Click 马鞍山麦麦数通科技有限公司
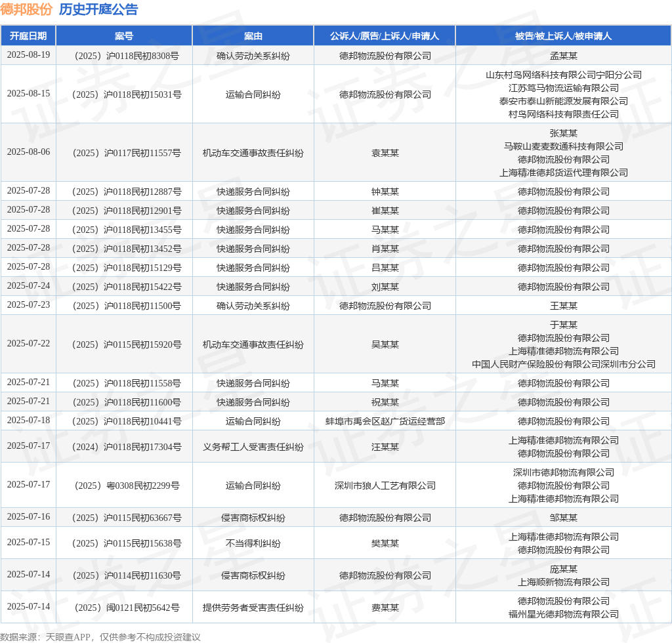672x643 pixels. click(x=564, y=146)
